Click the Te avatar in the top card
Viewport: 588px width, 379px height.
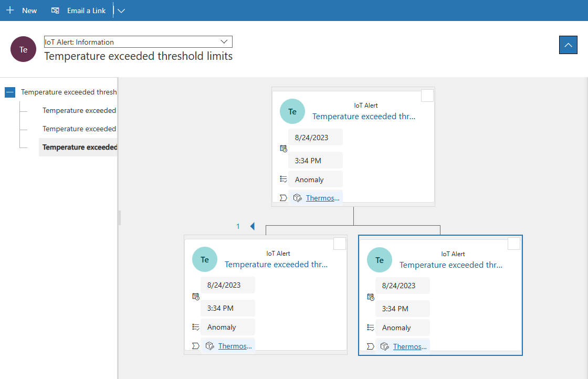(x=292, y=111)
